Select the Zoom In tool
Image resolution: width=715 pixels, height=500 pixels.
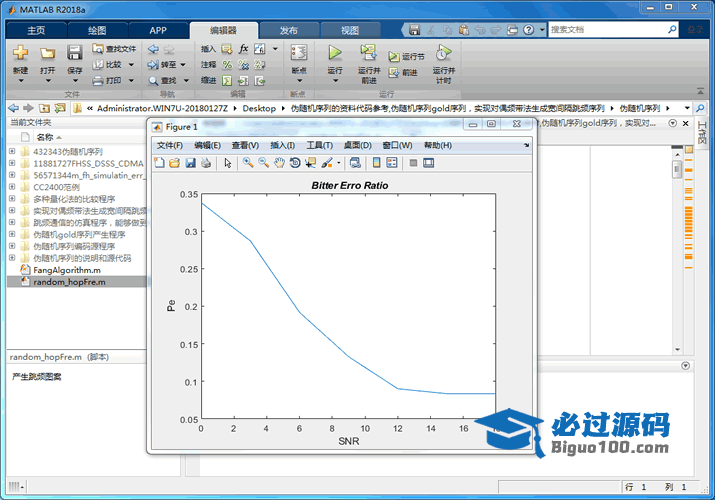click(x=248, y=163)
